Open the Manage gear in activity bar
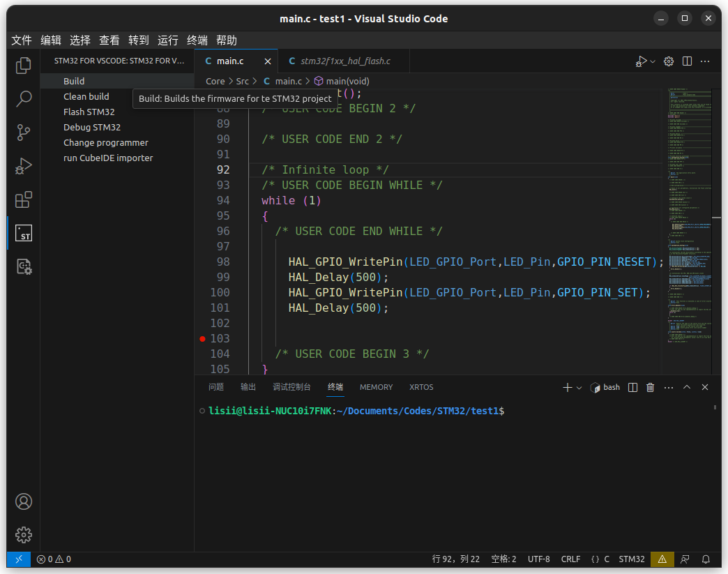 (x=23, y=535)
